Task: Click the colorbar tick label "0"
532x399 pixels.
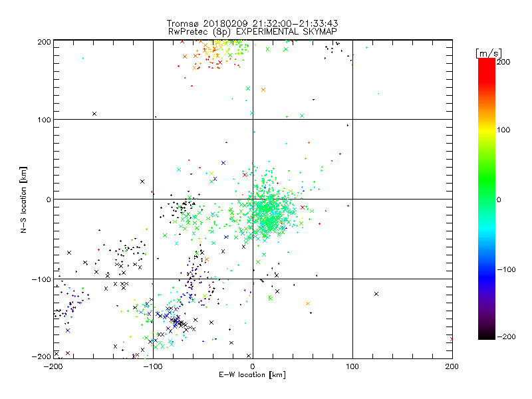Action: point(499,200)
